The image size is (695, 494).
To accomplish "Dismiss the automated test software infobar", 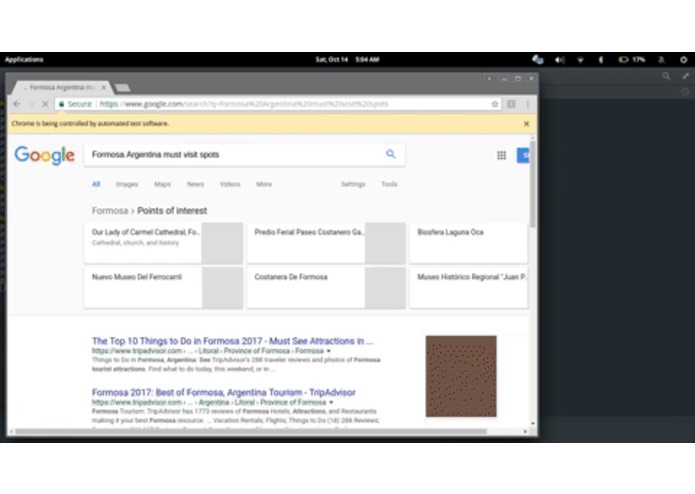I will (526, 124).
